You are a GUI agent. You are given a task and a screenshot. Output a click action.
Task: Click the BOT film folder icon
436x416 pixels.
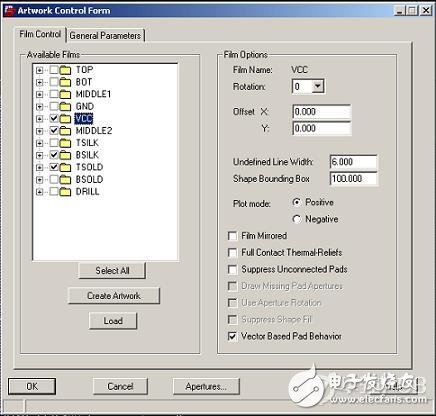(x=65, y=82)
